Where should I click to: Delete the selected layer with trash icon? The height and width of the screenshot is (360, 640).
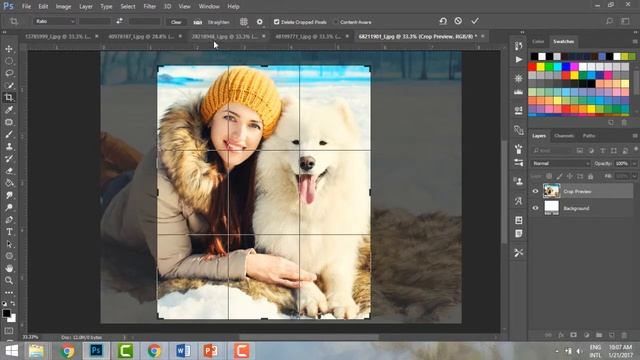(x=624, y=335)
